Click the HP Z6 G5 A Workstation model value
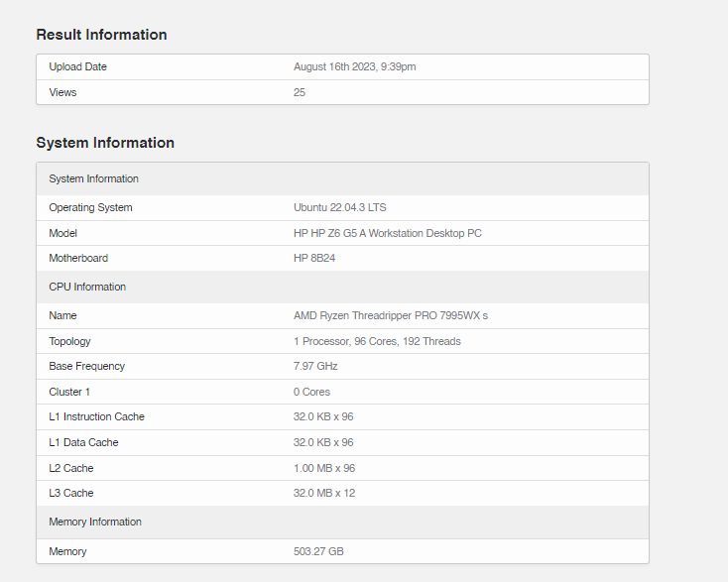The image size is (728, 582). (387, 233)
